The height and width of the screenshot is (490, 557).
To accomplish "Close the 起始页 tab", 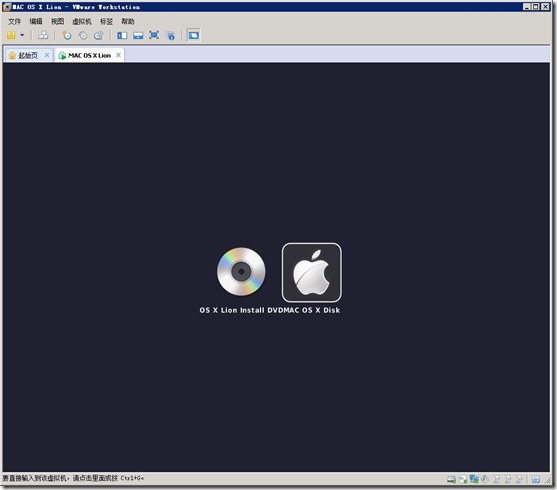I will (47, 55).
